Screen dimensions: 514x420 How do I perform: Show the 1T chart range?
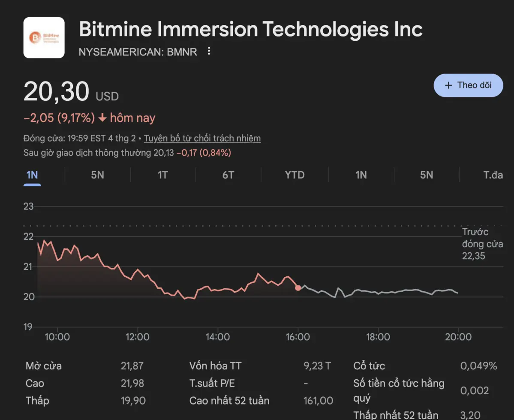[x=163, y=175]
